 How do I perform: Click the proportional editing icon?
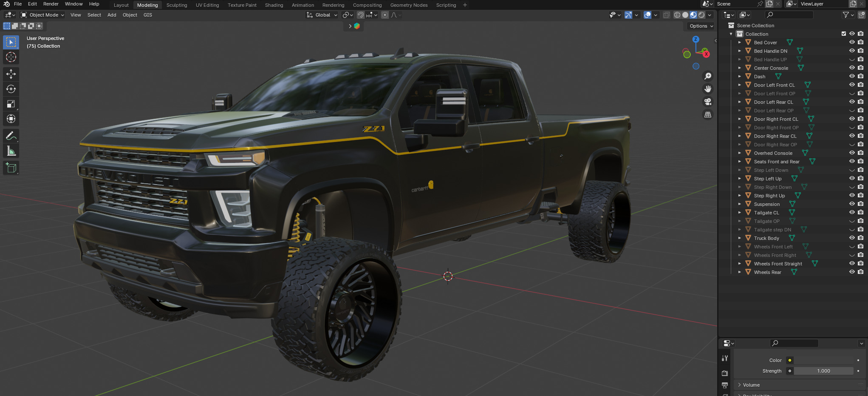pyautogui.click(x=385, y=15)
